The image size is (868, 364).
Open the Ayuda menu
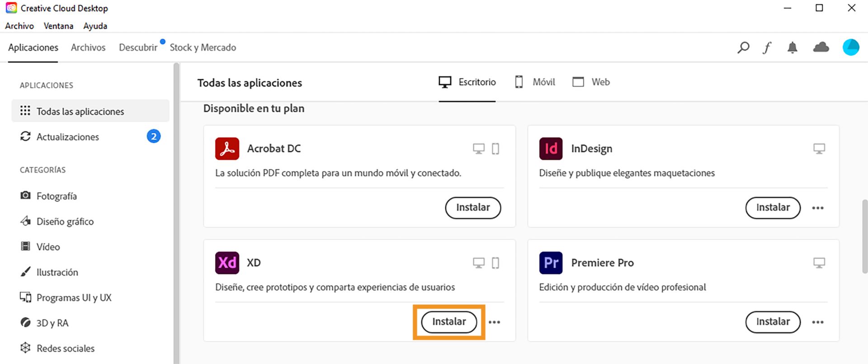coord(95,26)
